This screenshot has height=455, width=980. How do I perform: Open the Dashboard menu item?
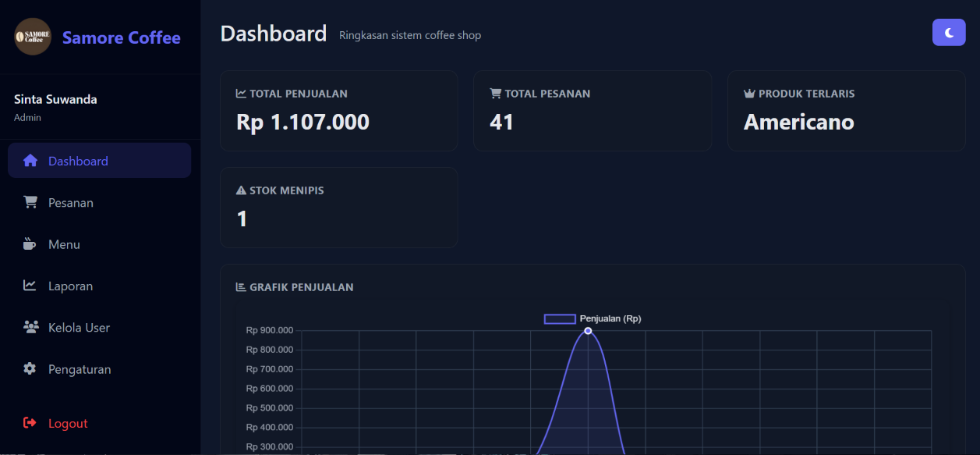click(100, 161)
